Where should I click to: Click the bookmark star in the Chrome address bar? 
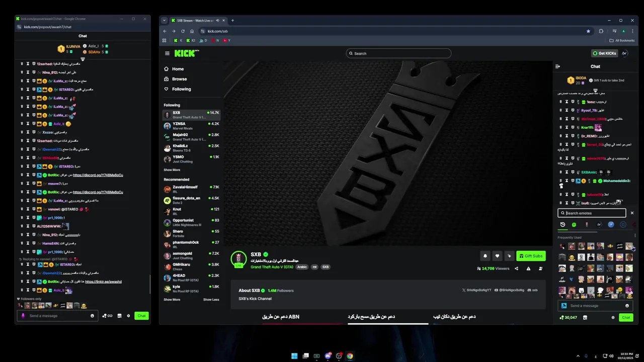coord(588,31)
